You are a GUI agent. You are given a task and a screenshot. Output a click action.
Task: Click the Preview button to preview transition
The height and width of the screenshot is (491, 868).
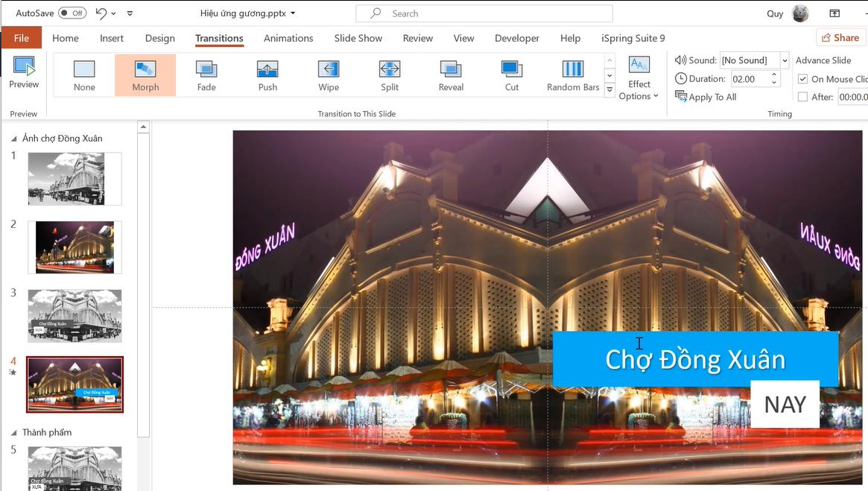pos(23,71)
